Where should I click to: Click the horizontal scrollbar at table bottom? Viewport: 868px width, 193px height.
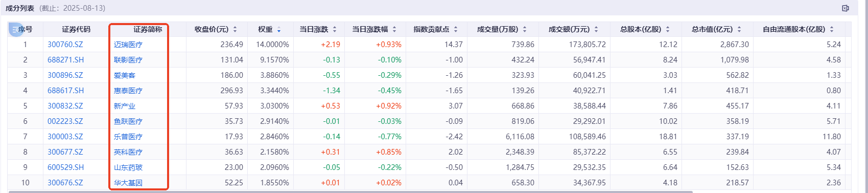350,191
